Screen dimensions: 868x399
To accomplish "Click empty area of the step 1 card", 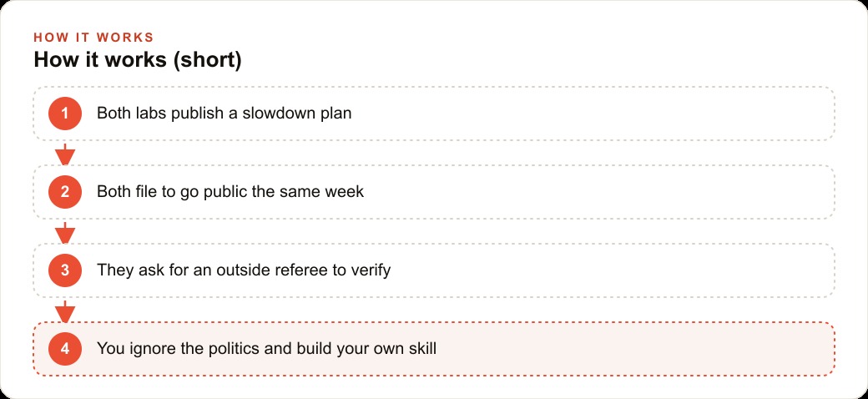I will click(x=593, y=114).
